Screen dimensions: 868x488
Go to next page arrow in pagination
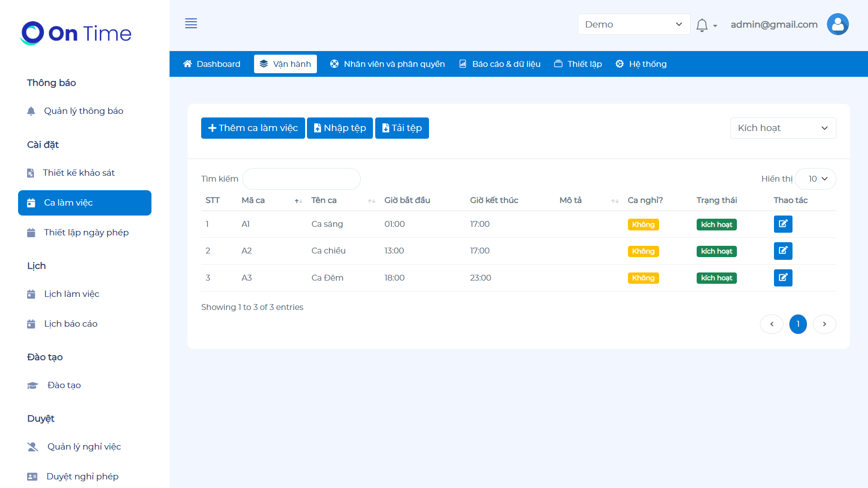click(824, 324)
